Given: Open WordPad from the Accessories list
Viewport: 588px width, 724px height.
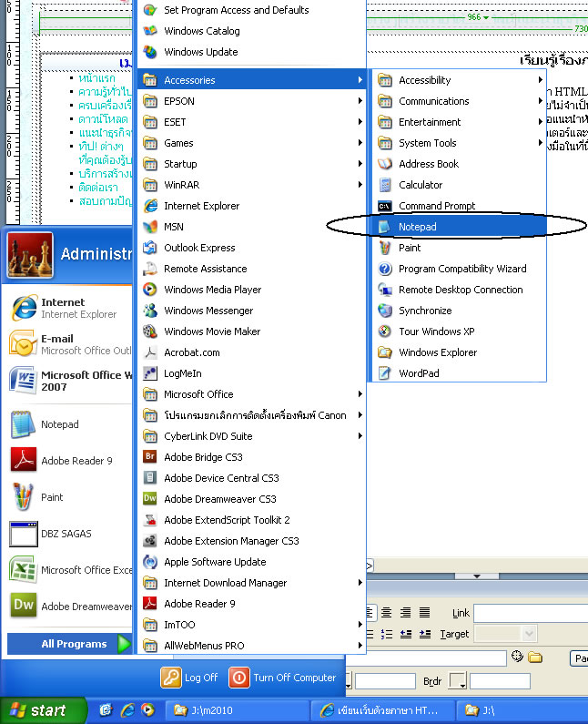Looking at the screenshot, I should point(459,373).
